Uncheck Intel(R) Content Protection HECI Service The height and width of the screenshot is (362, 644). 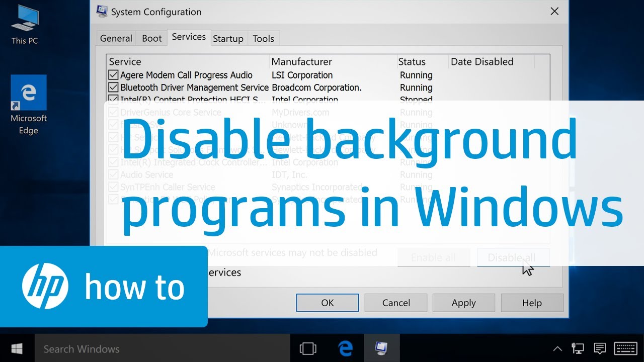tap(113, 99)
